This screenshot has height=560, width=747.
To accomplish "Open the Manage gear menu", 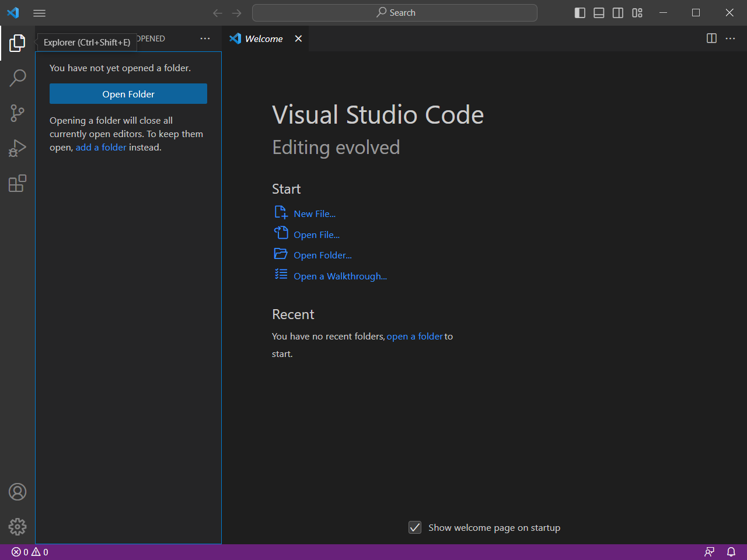I will click(x=18, y=527).
